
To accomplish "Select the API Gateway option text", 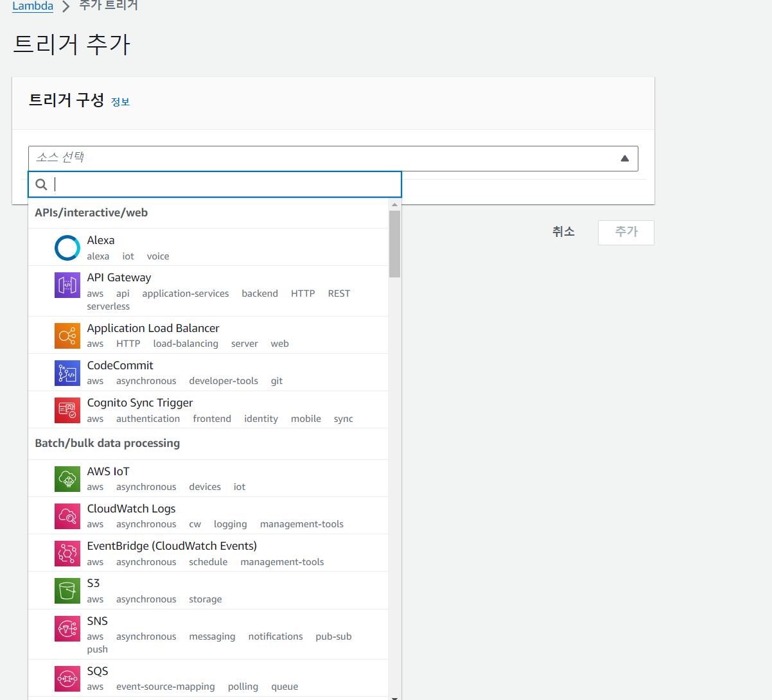I will (119, 277).
